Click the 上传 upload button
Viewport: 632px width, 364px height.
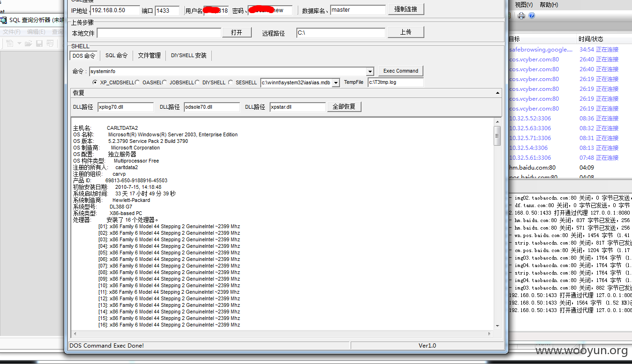[x=406, y=32]
